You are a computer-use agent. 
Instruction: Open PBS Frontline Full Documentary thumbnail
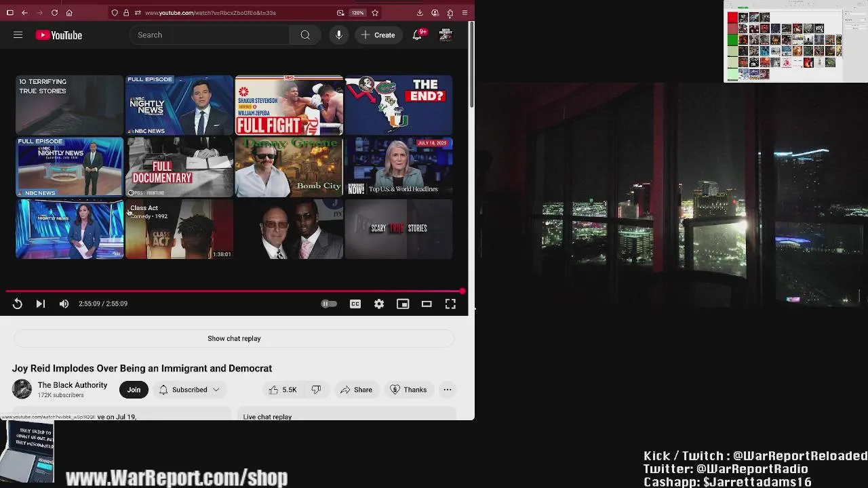click(x=179, y=167)
